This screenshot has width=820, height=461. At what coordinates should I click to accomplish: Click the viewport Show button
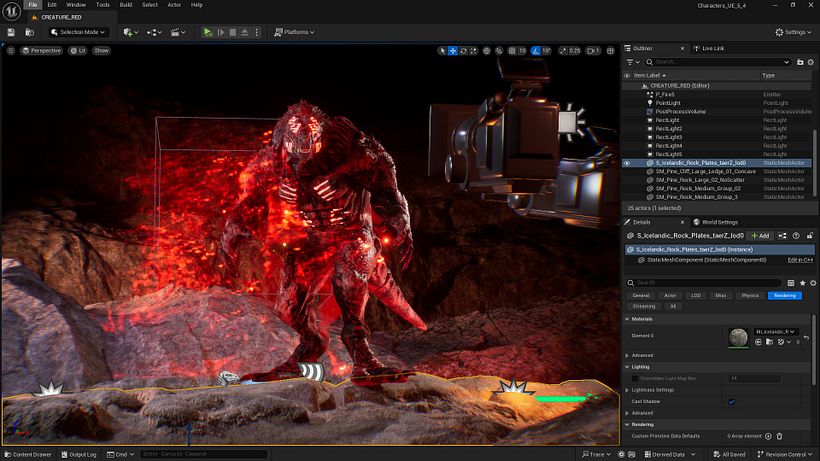101,51
